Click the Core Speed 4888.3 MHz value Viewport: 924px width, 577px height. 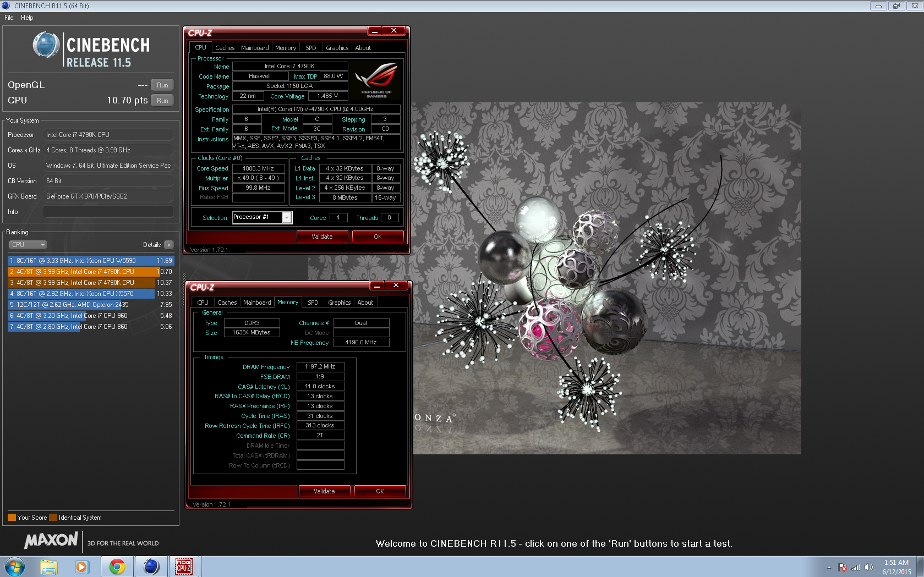[x=259, y=168]
